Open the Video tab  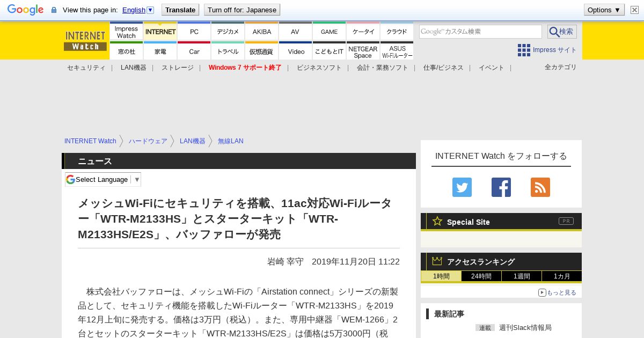[x=296, y=51]
